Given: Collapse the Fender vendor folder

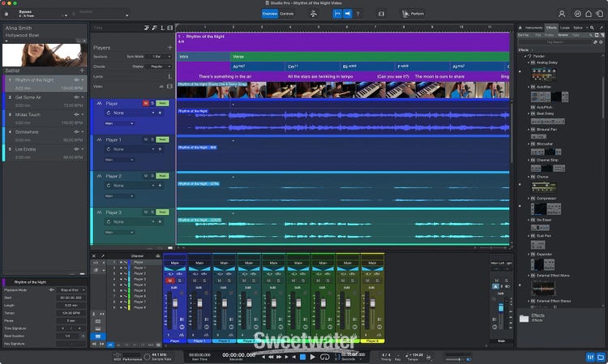Looking at the screenshot, I should (526, 56).
